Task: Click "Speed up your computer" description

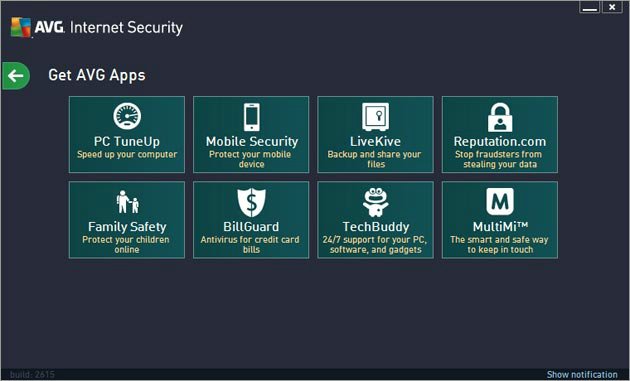Action: [x=127, y=155]
